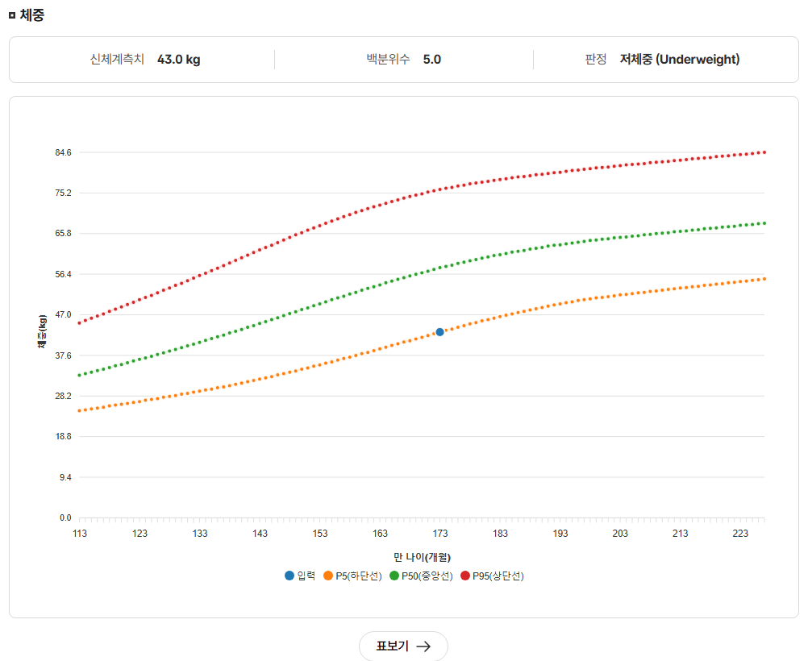Screen dimensions: 812x661
Task: Click the 표보기 button
Action: click(x=403, y=646)
